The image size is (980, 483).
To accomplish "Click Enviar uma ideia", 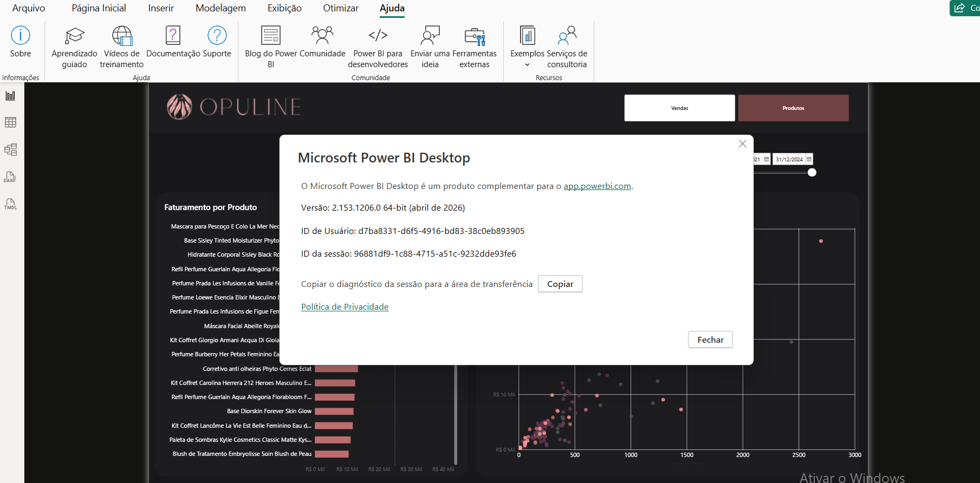I will pos(430,47).
